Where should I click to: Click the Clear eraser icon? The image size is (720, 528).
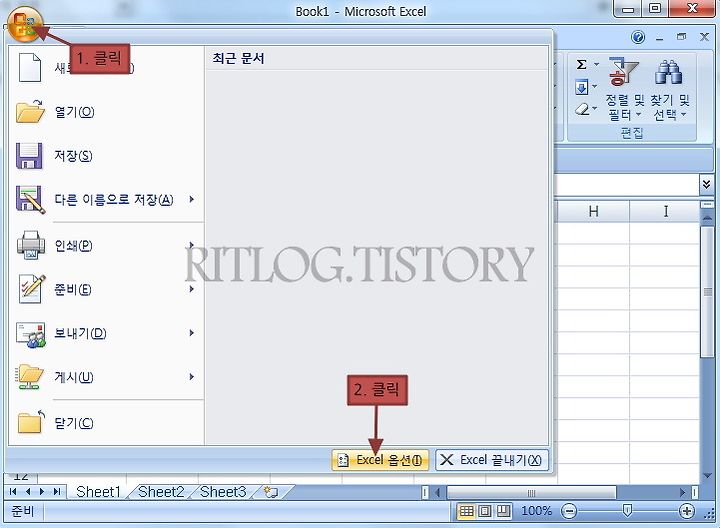click(582, 109)
